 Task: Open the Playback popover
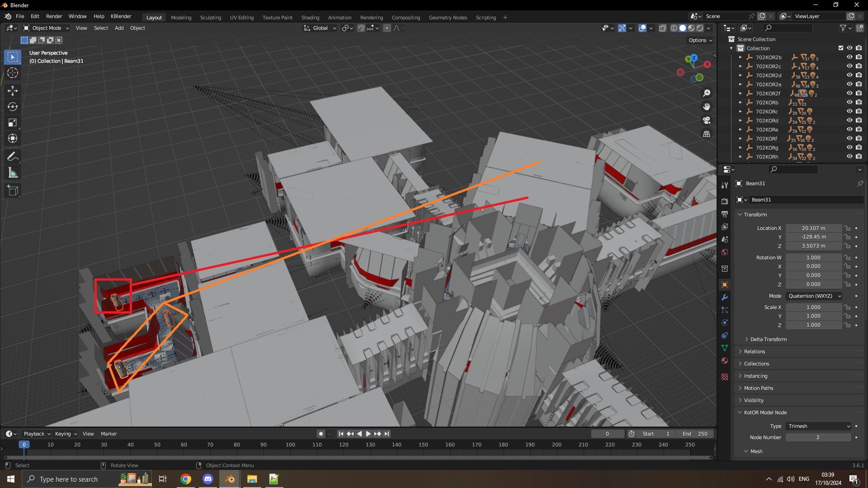point(37,434)
